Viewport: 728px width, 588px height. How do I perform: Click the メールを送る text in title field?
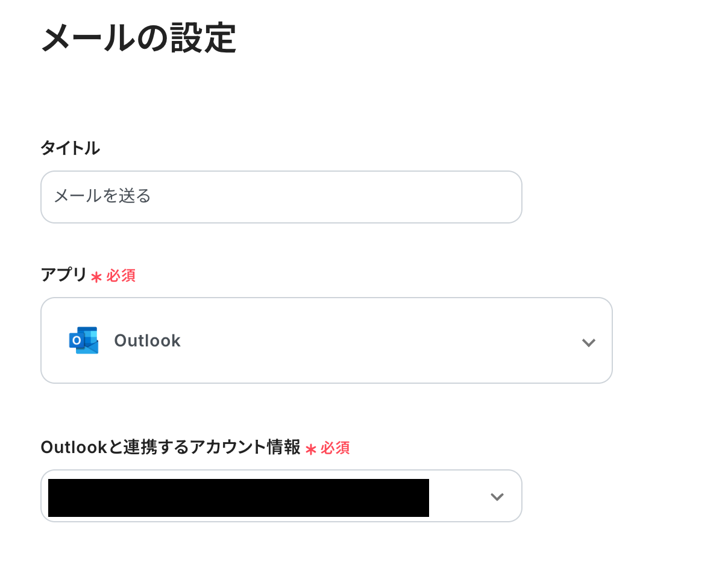102,196
